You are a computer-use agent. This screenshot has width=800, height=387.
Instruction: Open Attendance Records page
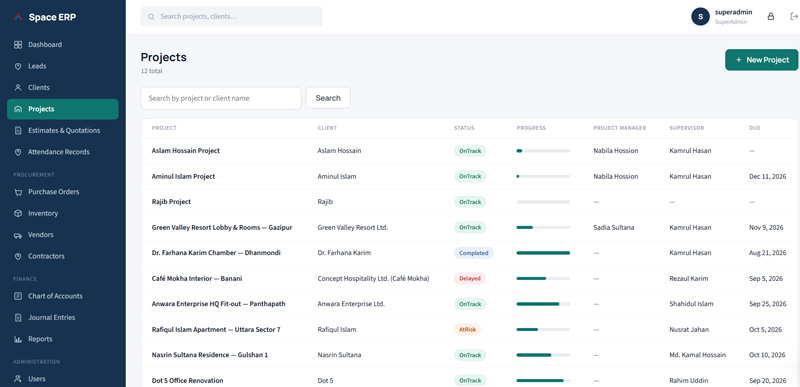tap(63, 152)
